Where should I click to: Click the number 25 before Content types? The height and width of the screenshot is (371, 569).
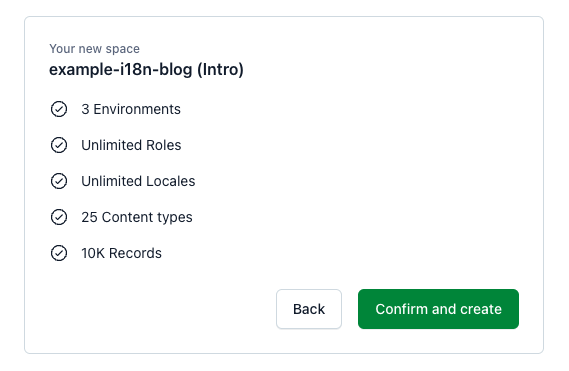(89, 217)
